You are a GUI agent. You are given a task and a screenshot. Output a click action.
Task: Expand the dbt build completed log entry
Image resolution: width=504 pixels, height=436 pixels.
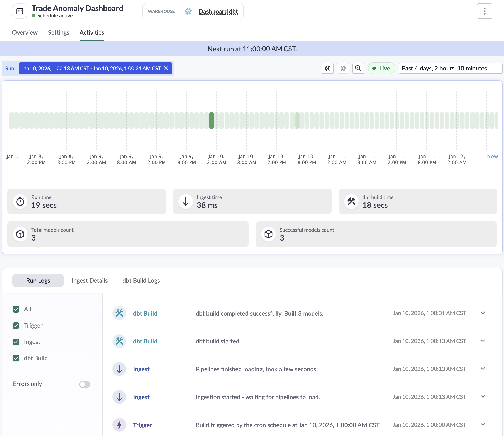pos(483,313)
